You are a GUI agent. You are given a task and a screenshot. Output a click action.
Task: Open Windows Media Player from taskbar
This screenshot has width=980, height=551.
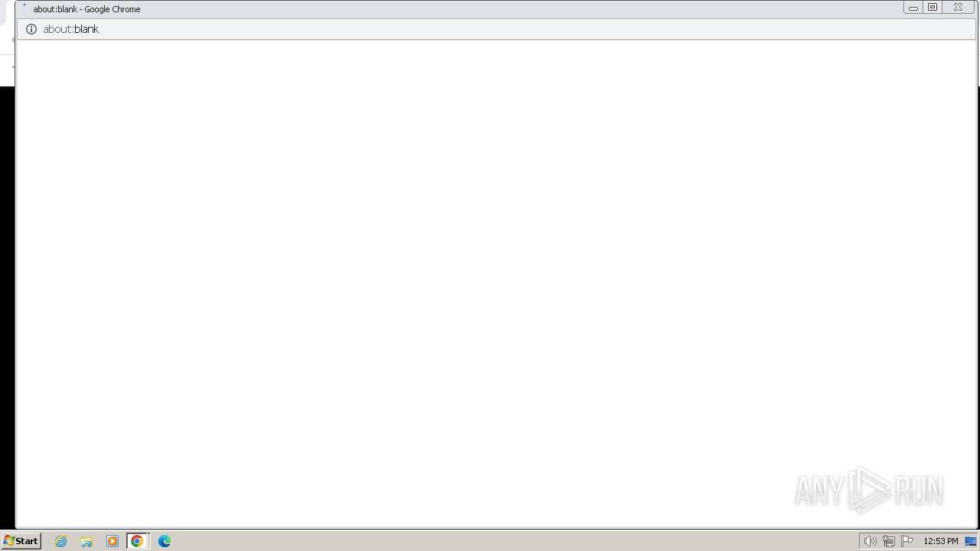(113, 541)
